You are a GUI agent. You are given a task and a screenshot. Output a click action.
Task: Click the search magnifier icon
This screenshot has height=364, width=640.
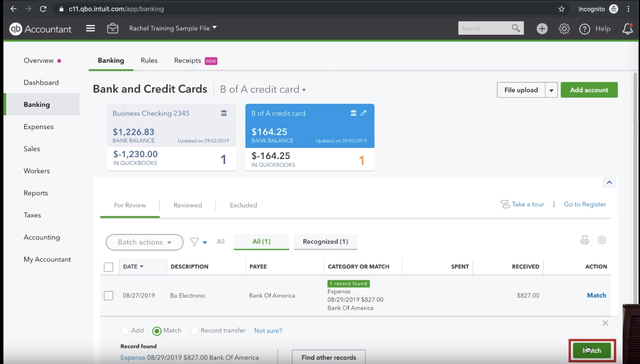(516, 28)
